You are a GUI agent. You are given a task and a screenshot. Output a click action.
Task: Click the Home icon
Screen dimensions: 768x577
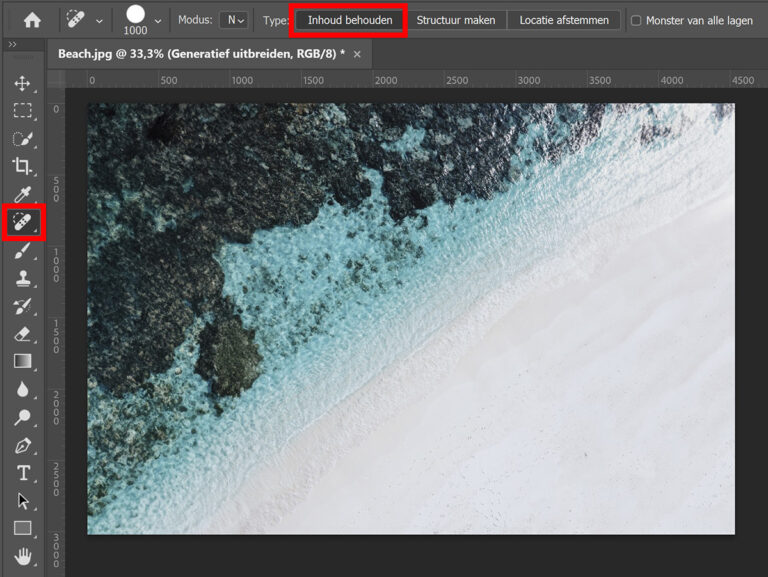(33, 20)
